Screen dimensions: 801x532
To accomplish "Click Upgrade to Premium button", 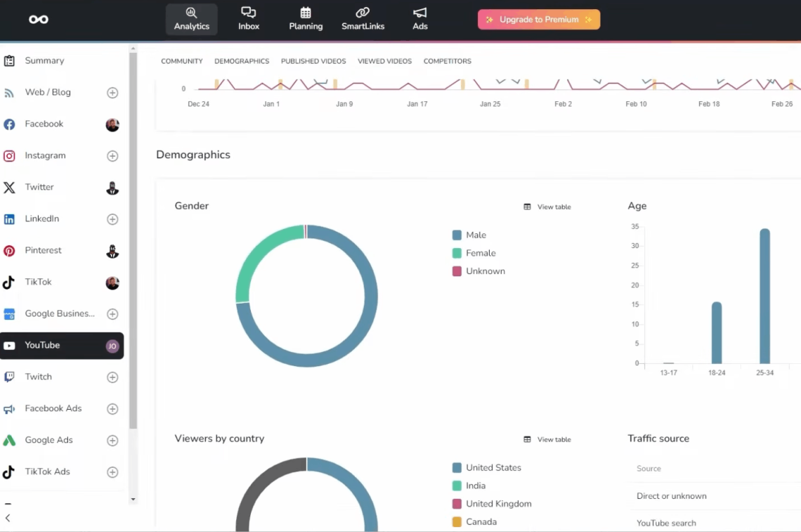I will click(539, 20).
